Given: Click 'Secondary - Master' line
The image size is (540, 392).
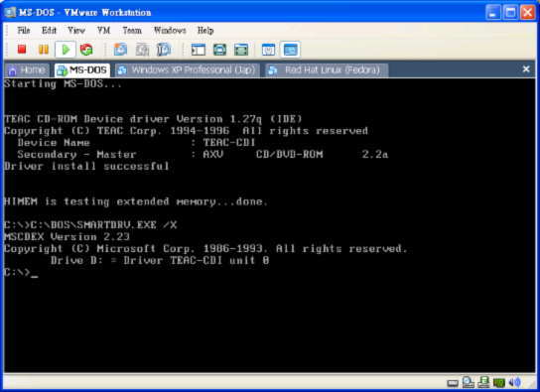Looking at the screenshot, I should pyautogui.click(x=202, y=154).
